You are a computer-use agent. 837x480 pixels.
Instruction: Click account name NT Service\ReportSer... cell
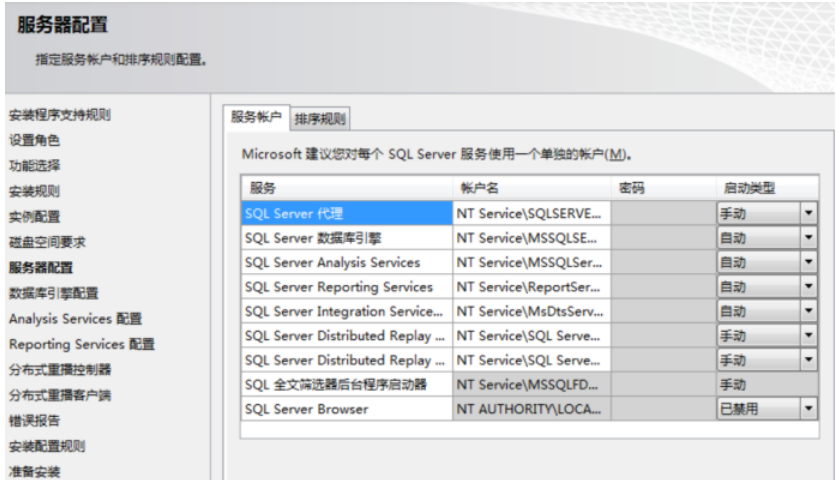(531, 287)
